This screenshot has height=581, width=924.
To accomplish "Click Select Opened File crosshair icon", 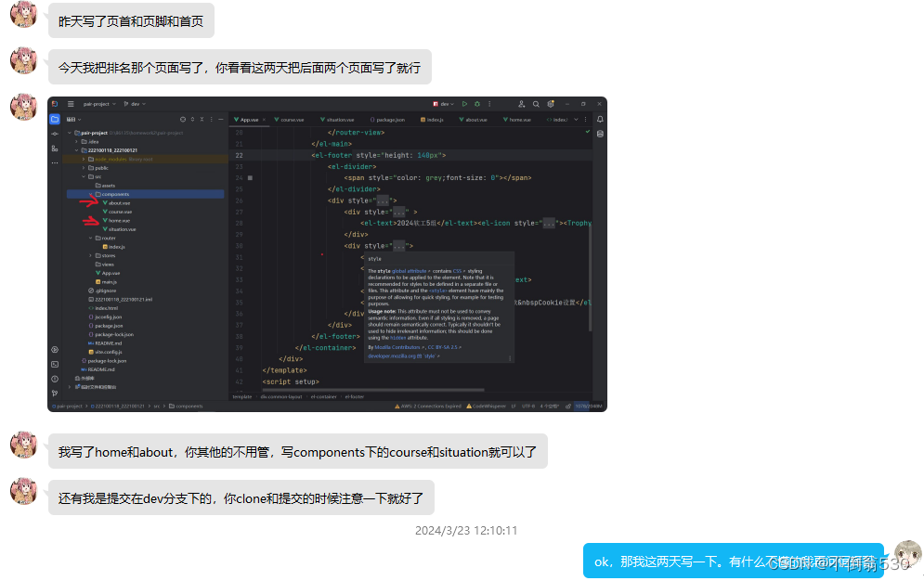I will click(183, 120).
